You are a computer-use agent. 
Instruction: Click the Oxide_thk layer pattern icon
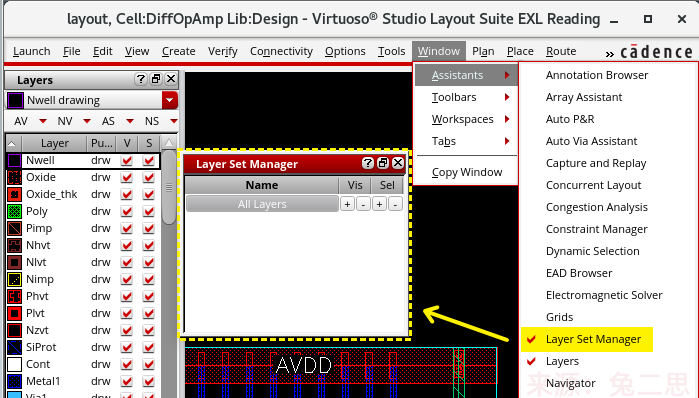click(14, 194)
